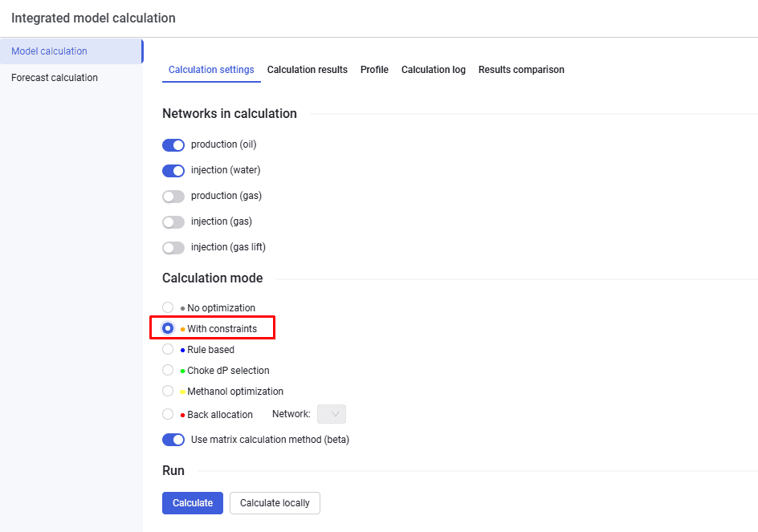Select the No optimization radio button
Viewport: 758px width, 532px height.
168,307
